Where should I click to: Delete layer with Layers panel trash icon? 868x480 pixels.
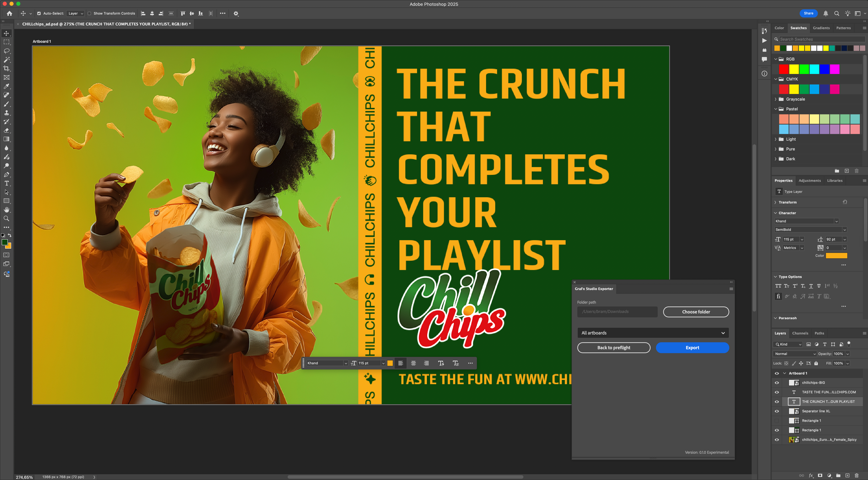tap(856, 475)
